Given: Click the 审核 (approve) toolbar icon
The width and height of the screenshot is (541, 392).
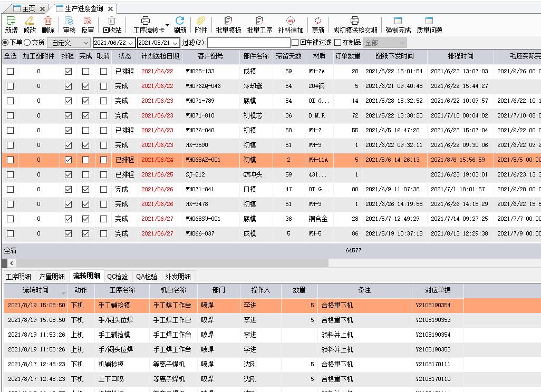Looking at the screenshot, I should pyautogui.click(x=69, y=21).
